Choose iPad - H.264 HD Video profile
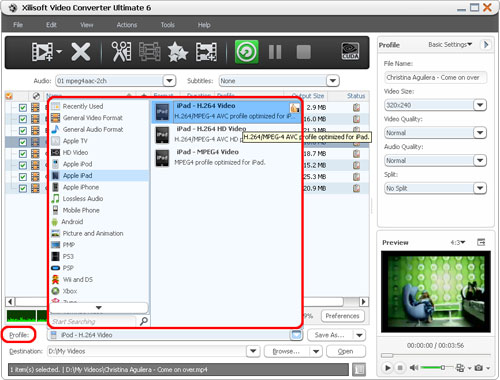The height and width of the screenshot is (380, 500). click(227, 134)
